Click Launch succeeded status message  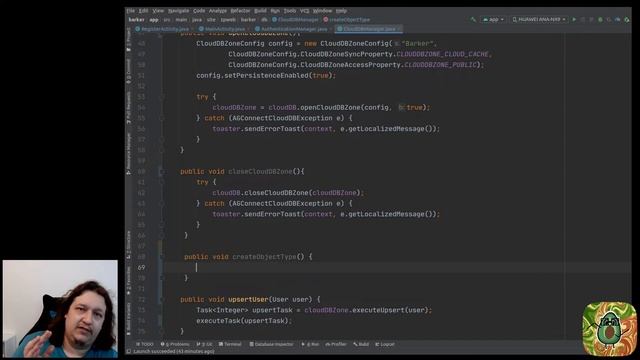click(x=174, y=351)
